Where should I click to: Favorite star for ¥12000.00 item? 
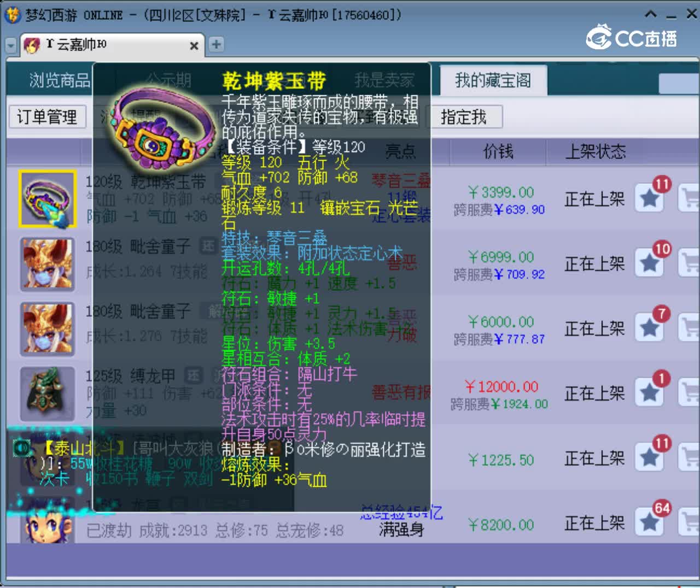click(650, 392)
